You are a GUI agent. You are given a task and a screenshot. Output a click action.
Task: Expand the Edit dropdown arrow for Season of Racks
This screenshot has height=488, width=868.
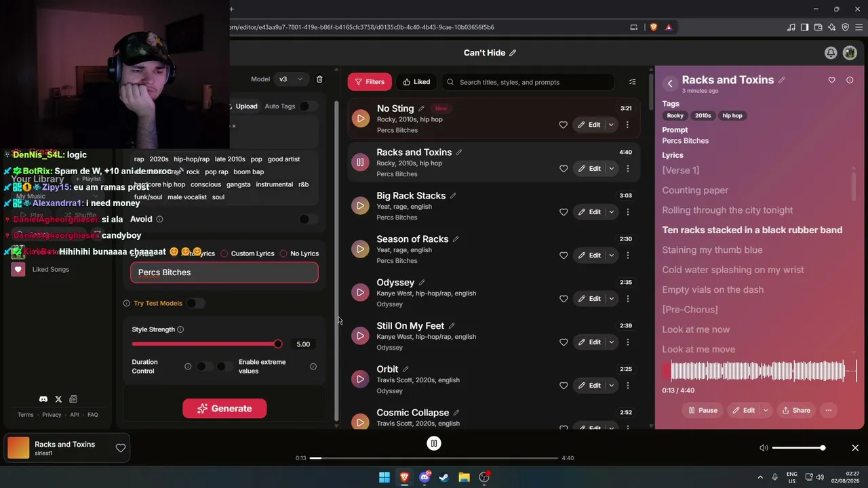pos(611,255)
